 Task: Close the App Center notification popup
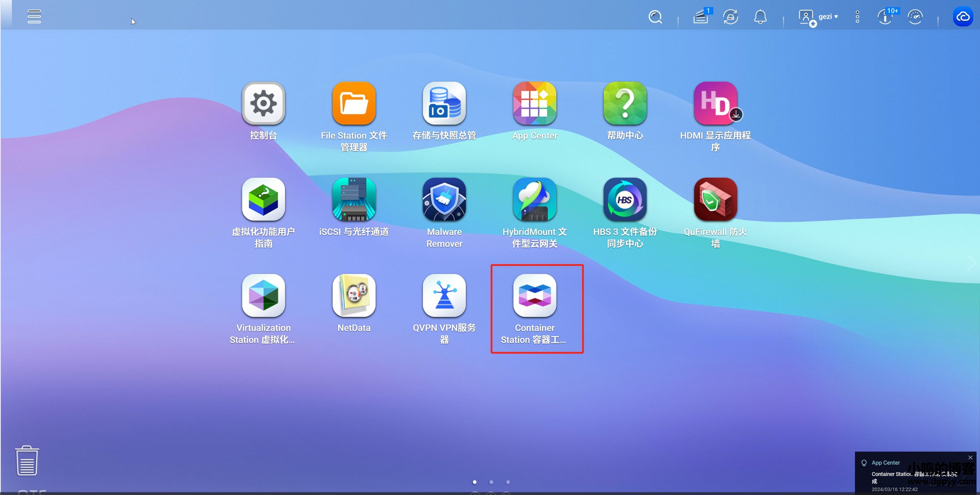(x=970, y=457)
